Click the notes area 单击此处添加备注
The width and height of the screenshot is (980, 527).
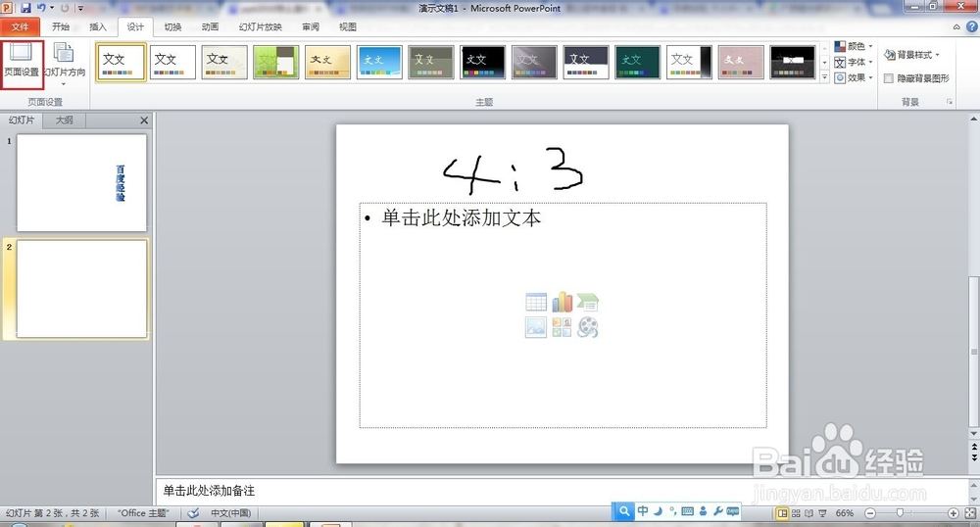(210, 491)
